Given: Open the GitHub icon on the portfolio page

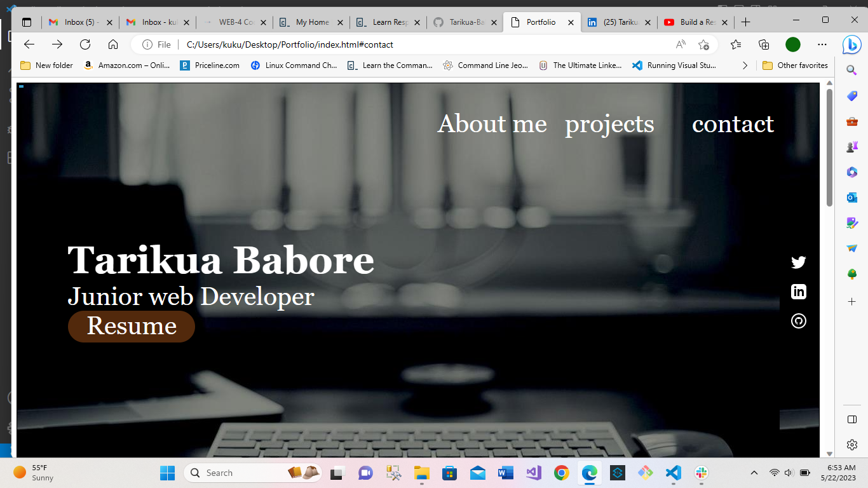Looking at the screenshot, I should click(x=798, y=321).
